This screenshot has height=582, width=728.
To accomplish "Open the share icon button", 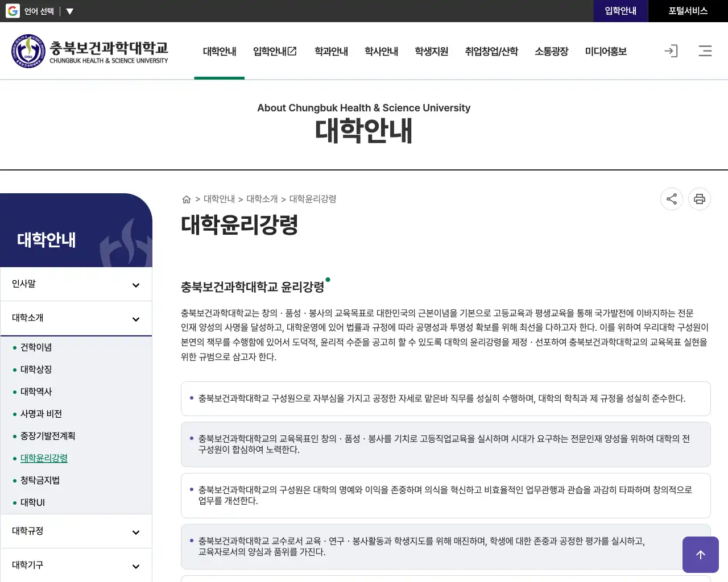I will pos(672,199).
